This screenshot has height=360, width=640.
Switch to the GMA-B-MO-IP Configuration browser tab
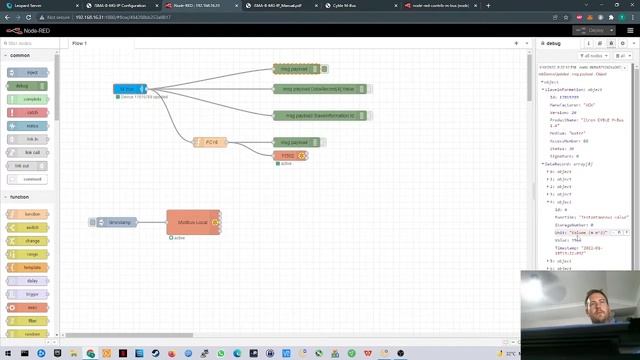[122, 6]
